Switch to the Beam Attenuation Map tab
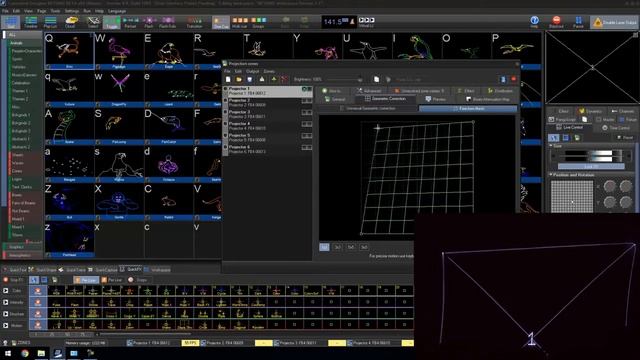This screenshot has height=360, width=640. 488,99
